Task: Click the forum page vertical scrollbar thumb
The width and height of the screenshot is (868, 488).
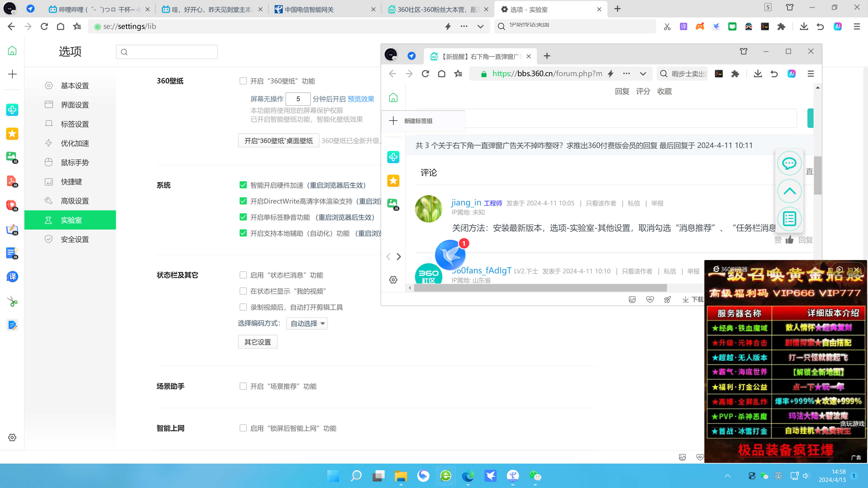Action: 817,175
